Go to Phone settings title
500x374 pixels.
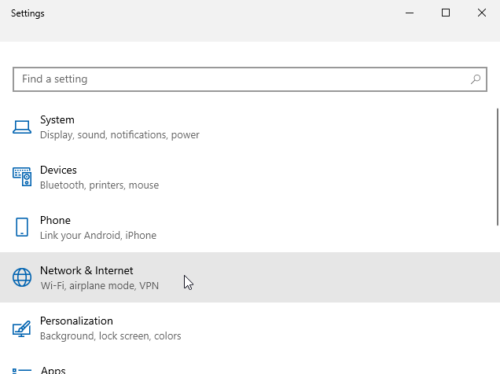[55, 220]
